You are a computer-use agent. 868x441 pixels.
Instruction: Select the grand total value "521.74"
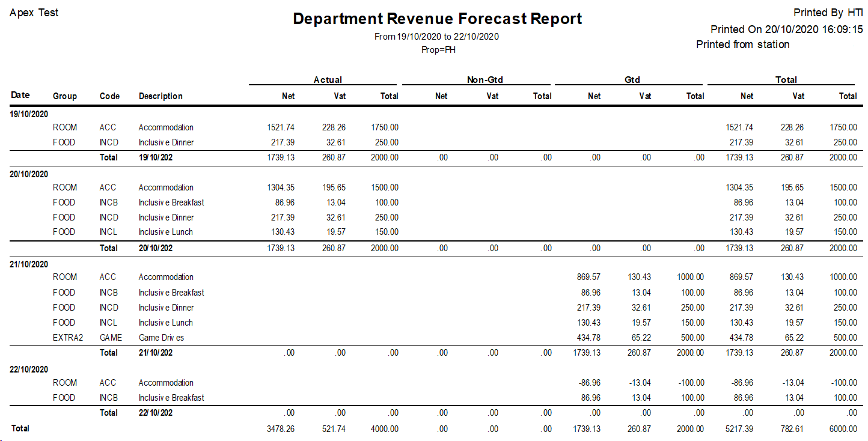(335, 429)
